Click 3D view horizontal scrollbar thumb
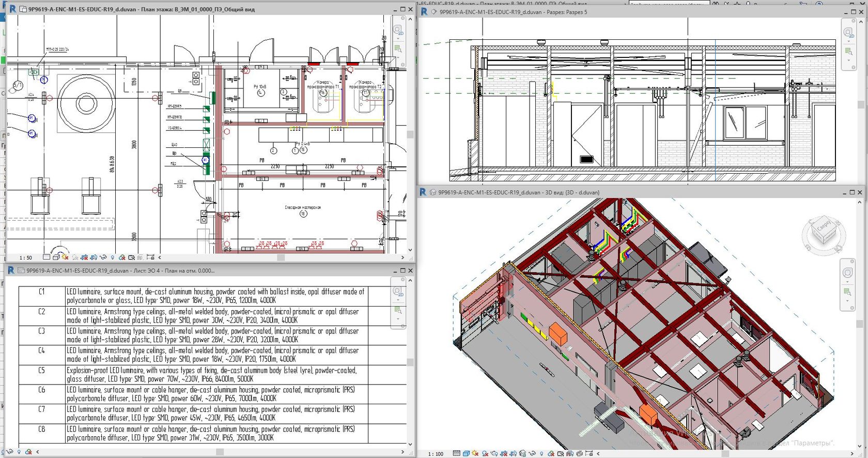 coord(725,453)
